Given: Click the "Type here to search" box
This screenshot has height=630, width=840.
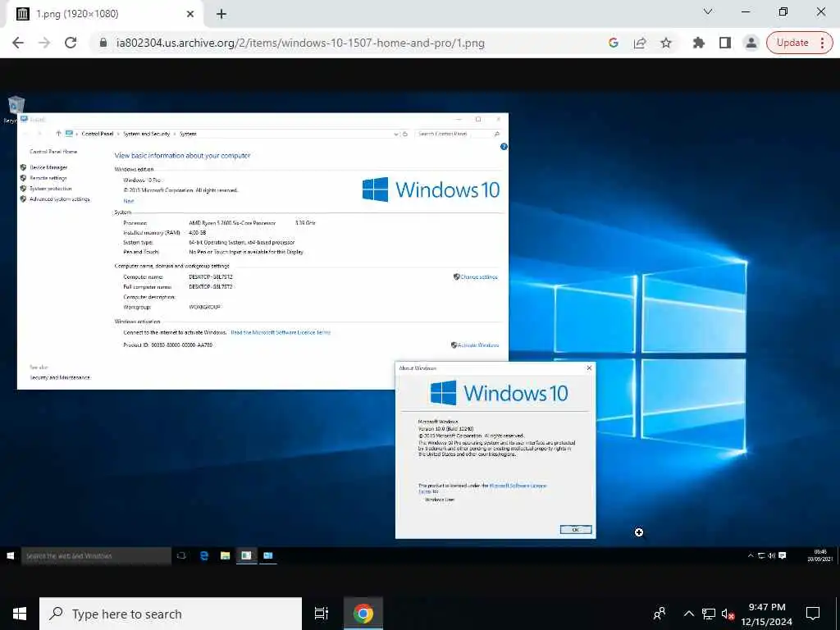Looking at the screenshot, I should click(x=171, y=614).
